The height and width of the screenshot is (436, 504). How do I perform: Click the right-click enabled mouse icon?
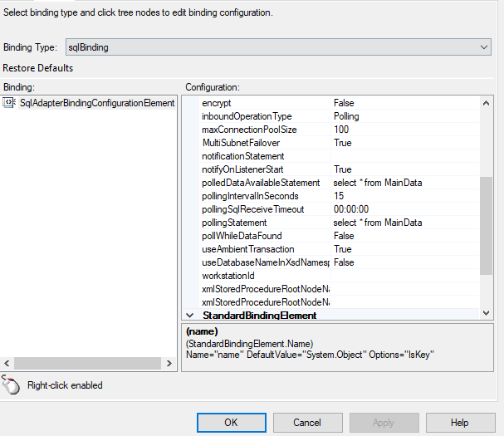(x=11, y=385)
